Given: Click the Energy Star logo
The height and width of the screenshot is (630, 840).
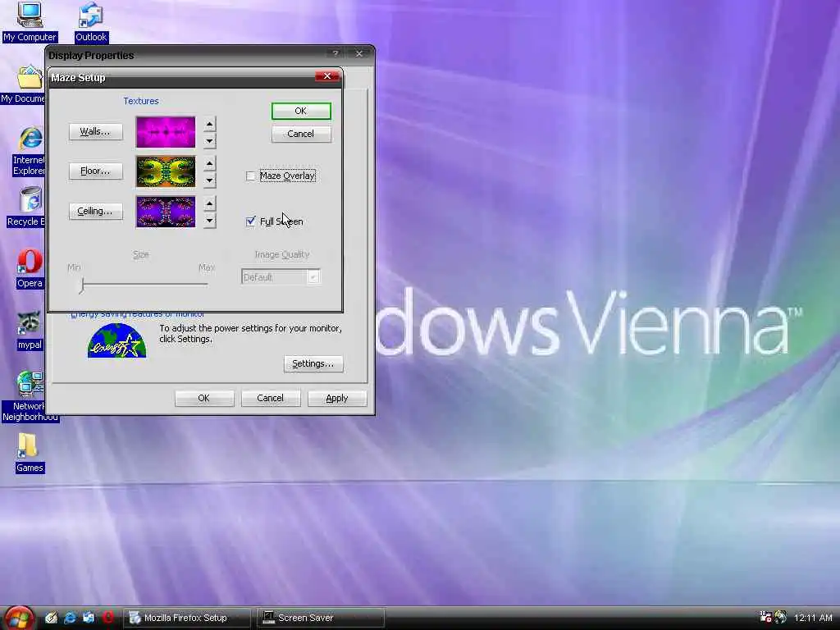Looking at the screenshot, I should pos(116,340).
